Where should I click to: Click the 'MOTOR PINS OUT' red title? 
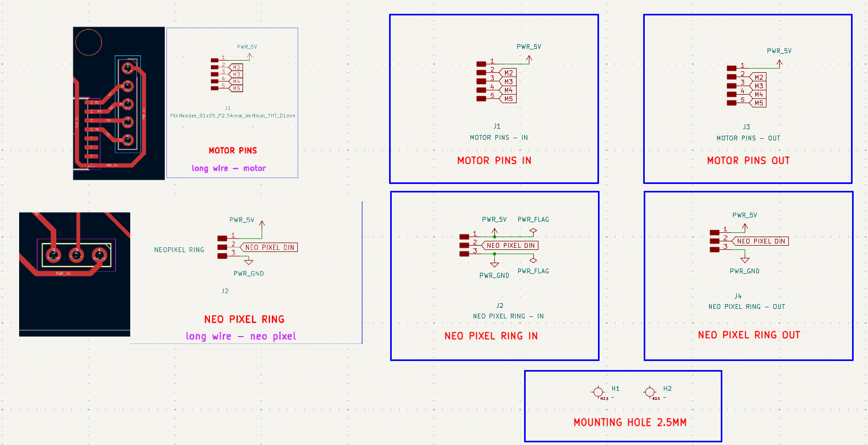coord(748,161)
